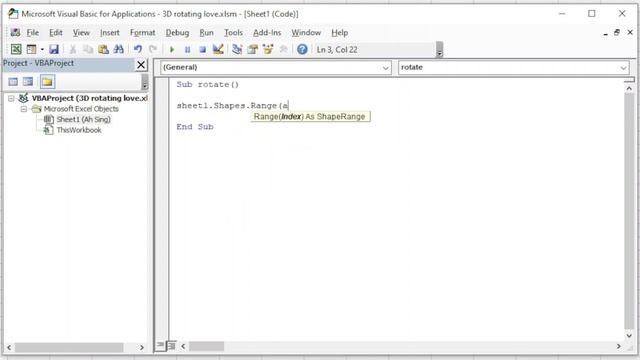Open the toolbar options overflow handle
Viewport: 640px width, 360px height.
click(439, 49)
